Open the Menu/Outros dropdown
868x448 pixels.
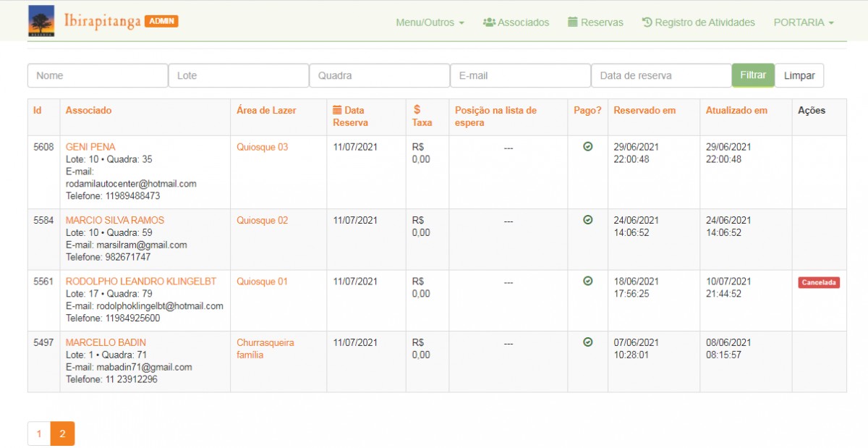[430, 22]
